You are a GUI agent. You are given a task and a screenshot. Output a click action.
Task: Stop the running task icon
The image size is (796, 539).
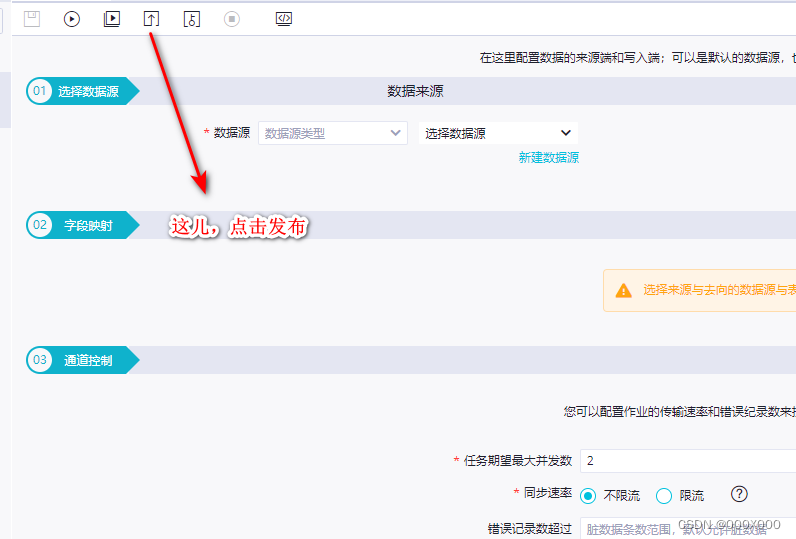[231, 19]
